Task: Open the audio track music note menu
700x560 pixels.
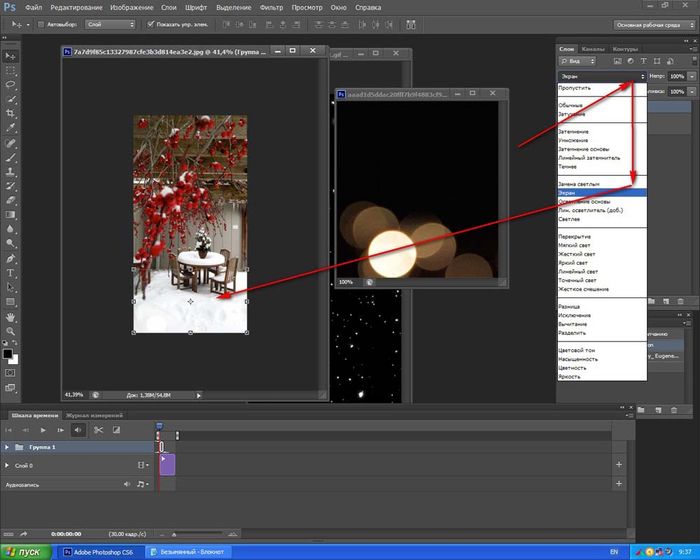Action: [142, 484]
